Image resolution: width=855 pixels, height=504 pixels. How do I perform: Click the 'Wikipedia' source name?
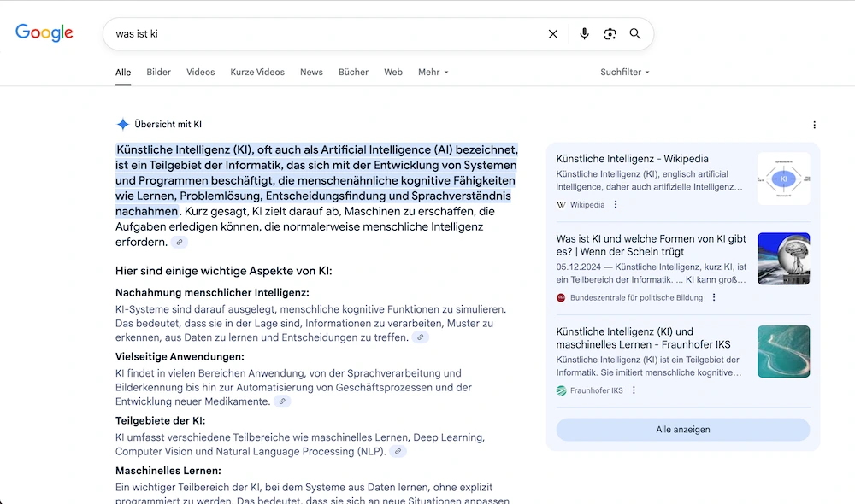[587, 205]
